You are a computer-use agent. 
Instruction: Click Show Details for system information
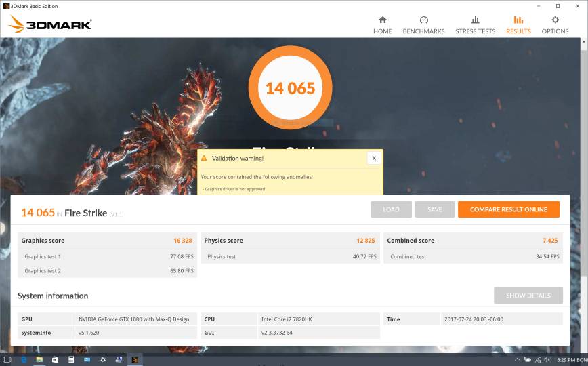click(528, 296)
